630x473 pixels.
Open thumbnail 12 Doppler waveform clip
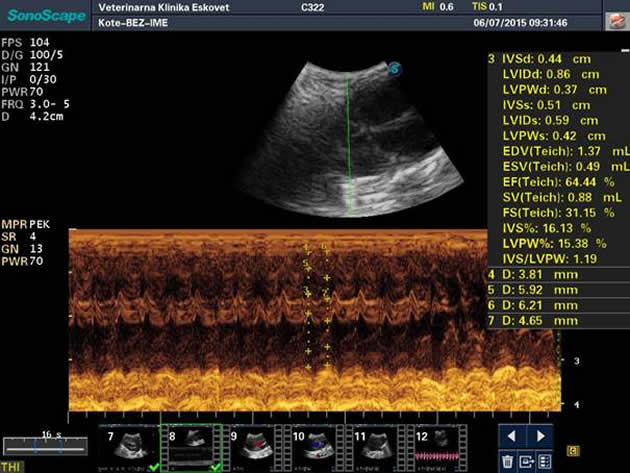tap(438, 448)
